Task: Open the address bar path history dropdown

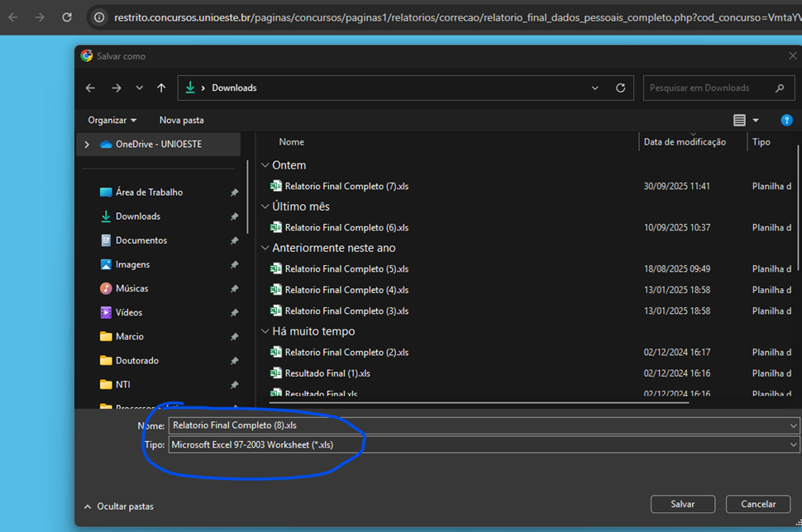Action: click(595, 88)
